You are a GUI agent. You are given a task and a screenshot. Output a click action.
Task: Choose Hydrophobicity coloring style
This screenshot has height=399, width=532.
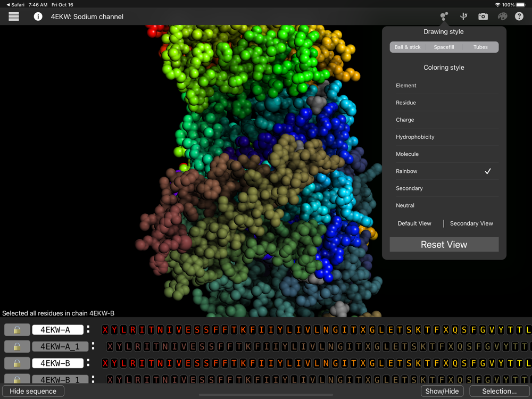(415, 137)
